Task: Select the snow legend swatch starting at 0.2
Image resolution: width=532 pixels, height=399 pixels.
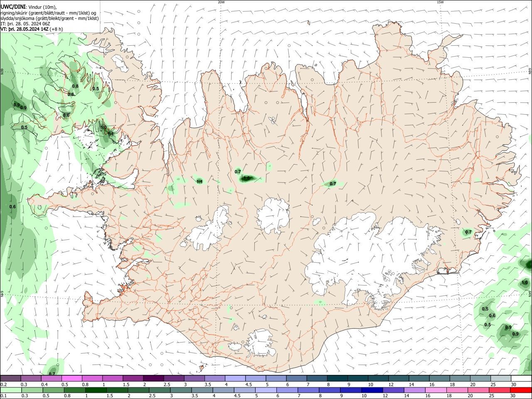Action: (x=10, y=379)
